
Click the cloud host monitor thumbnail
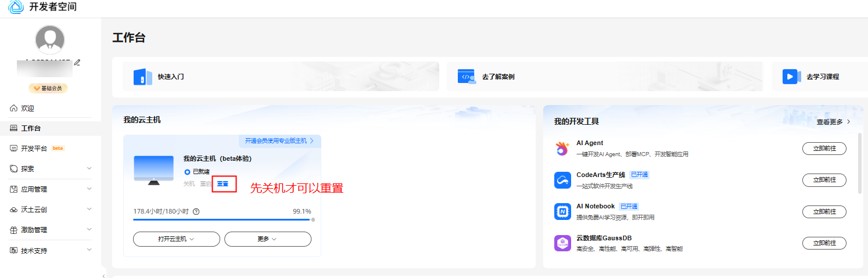154,170
